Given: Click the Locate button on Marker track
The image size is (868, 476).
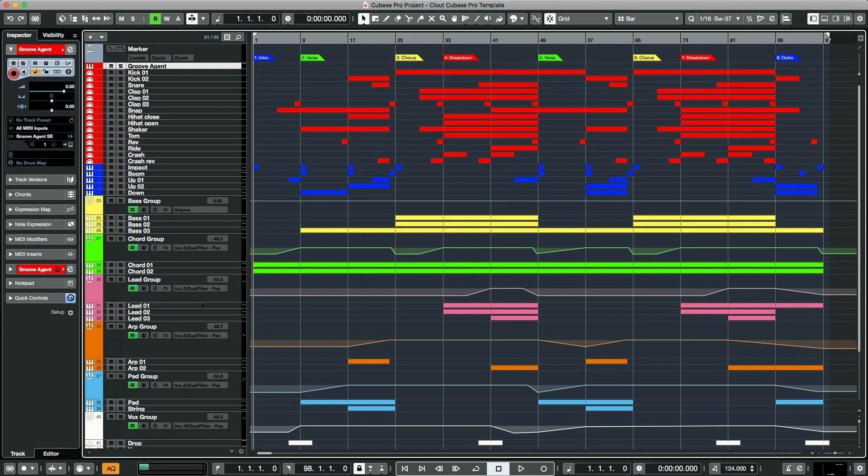Looking at the screenshot, I should pyautogui.click(x=137, y=58).
